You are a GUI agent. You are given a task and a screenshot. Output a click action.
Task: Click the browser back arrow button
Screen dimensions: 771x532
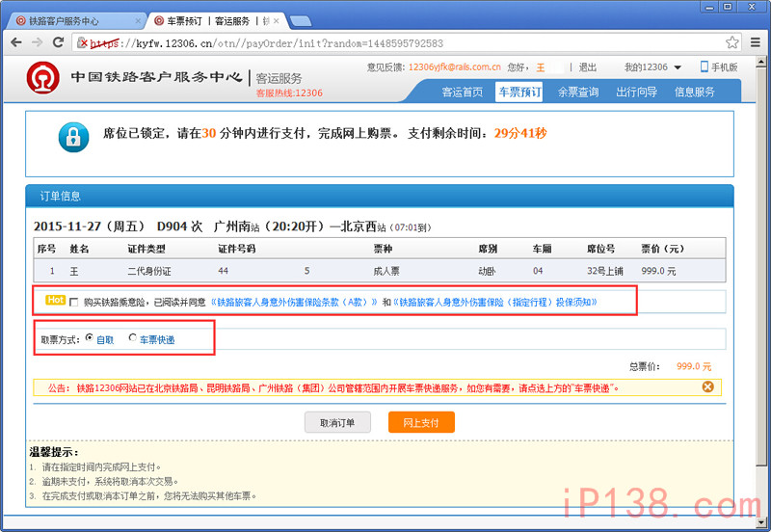[16, 42]
